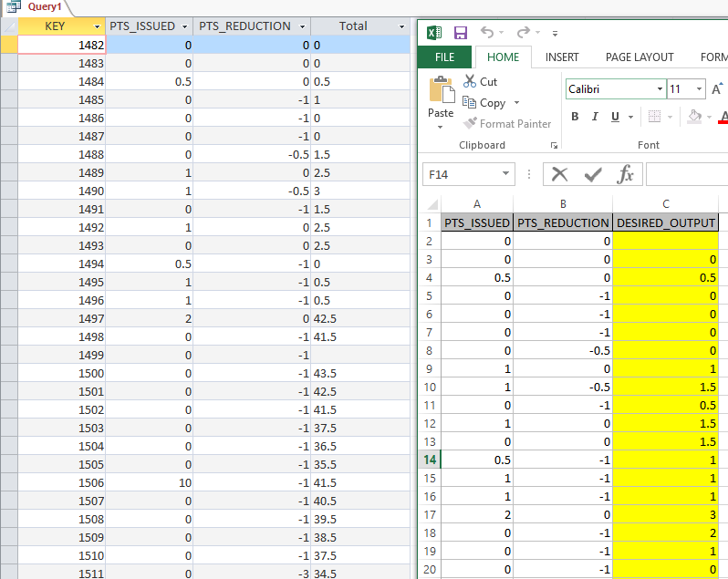The width and height of the screenshot is (728, 579).
Task: Open the FILE menu tab
Action: (445, 57)
